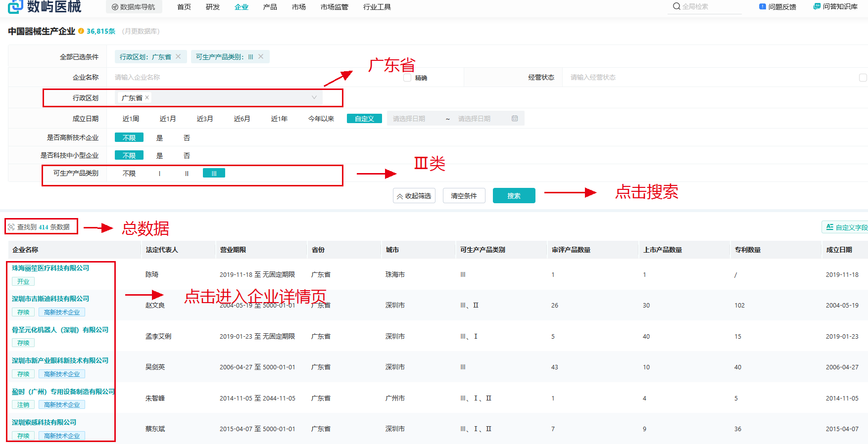Open the 问题反馈 feedback icon
This screenshot has width=868, height=444.
pos(763,6)
